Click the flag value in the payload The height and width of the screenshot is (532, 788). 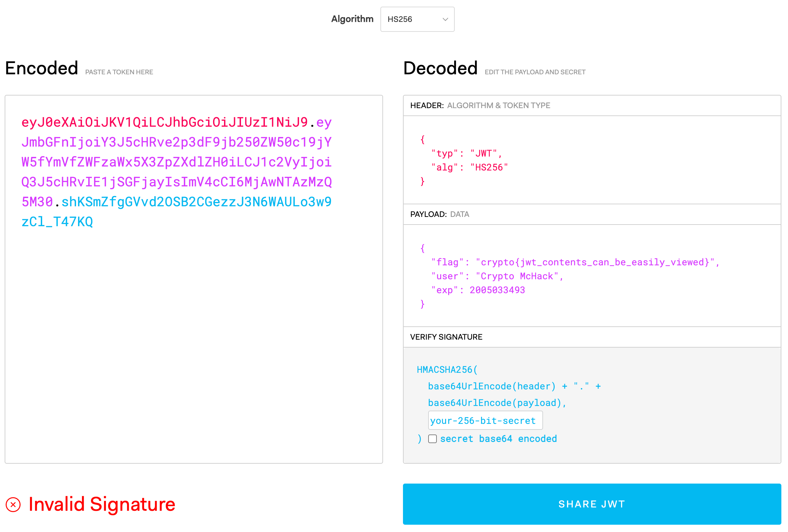[x=595, y=262]
